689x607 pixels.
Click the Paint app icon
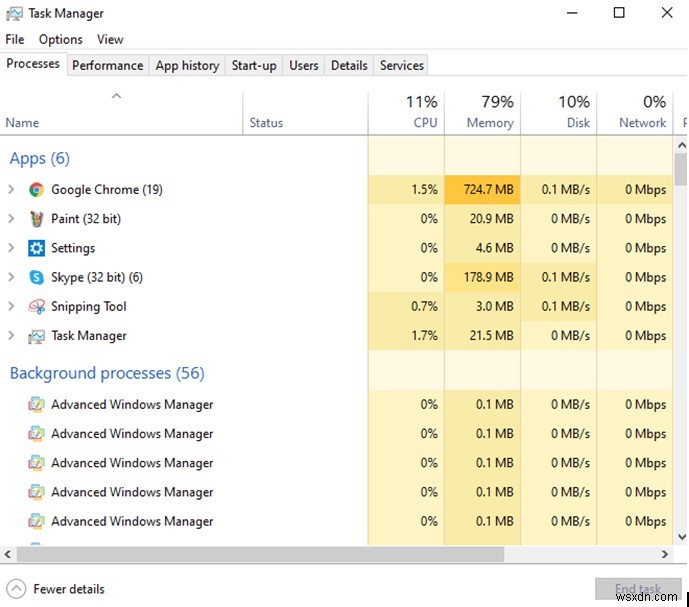pyautogui.click(x=36, y=219)
